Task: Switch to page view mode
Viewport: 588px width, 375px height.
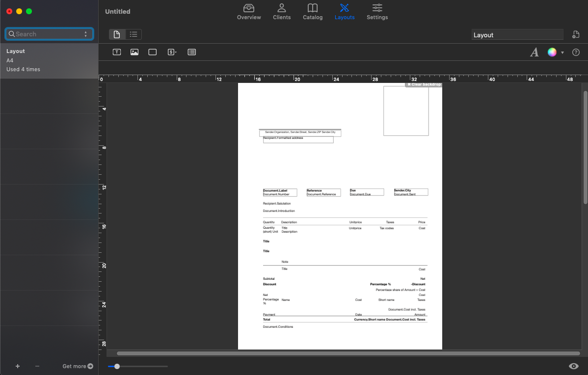Action: click(x=117, y=34)
